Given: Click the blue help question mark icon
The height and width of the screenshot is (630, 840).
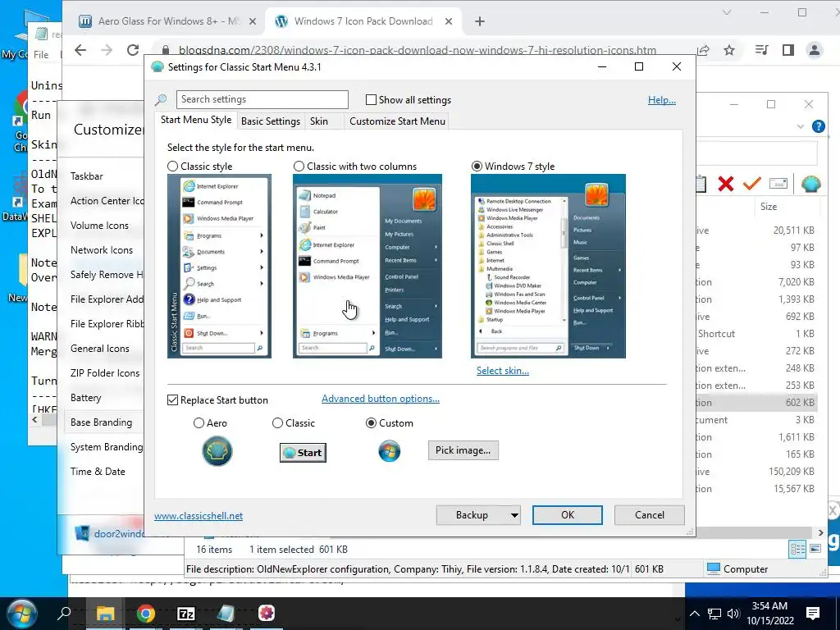Looking at the screenshot, I should pos(818,126).
